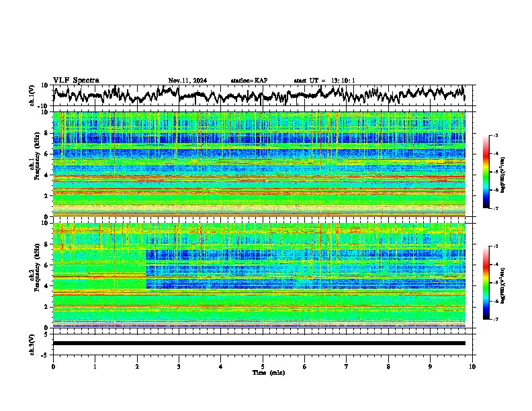Click time axis tick label "3"
Viewport: 532px width, 411px height.
(x=179, y=367)
